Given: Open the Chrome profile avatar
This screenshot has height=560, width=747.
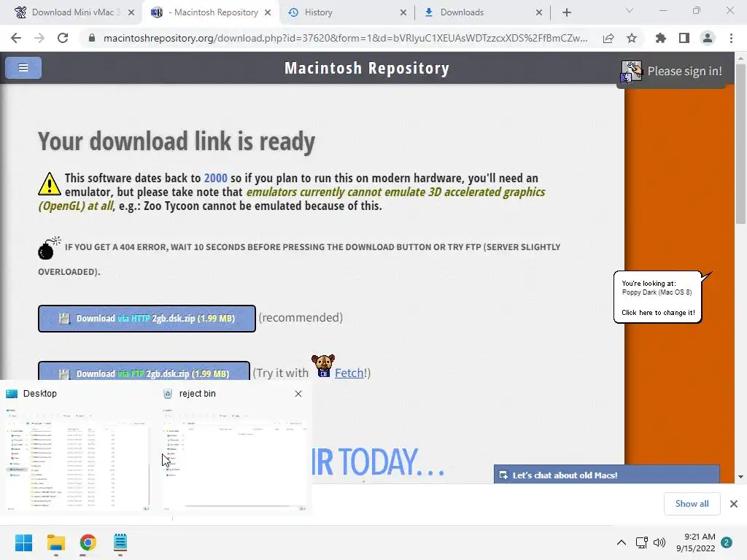Looking at the screenshot, I should click(708, 38).
